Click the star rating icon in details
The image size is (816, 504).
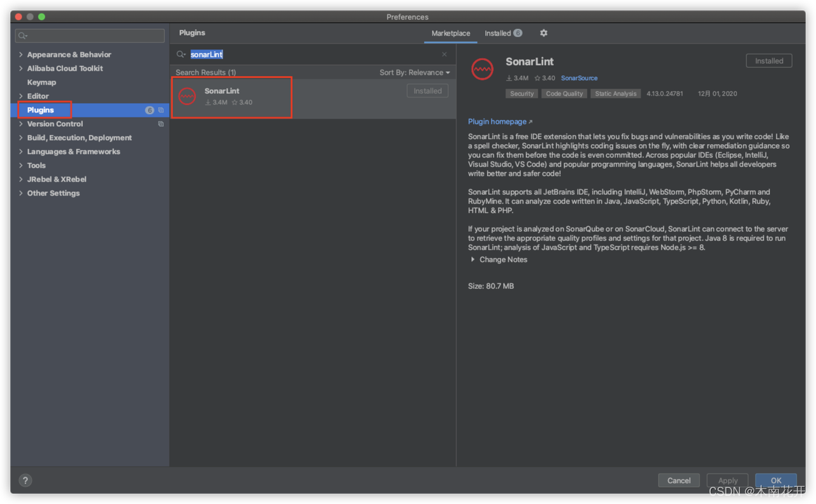click(x=537, y=78)
